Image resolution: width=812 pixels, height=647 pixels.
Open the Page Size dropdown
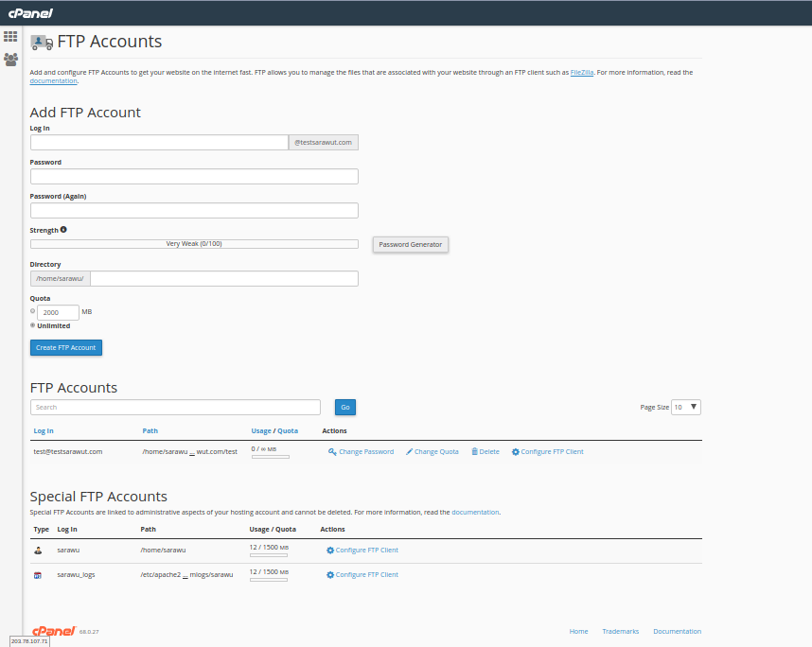click(x=686, y=407)
